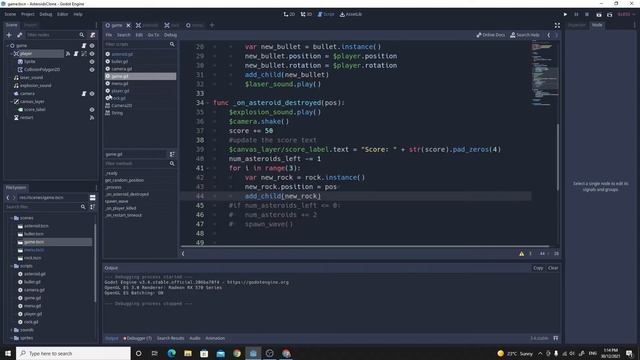Expand the sprites folder
This screenshot has width=640, height=360.
(x=11, y=338)
